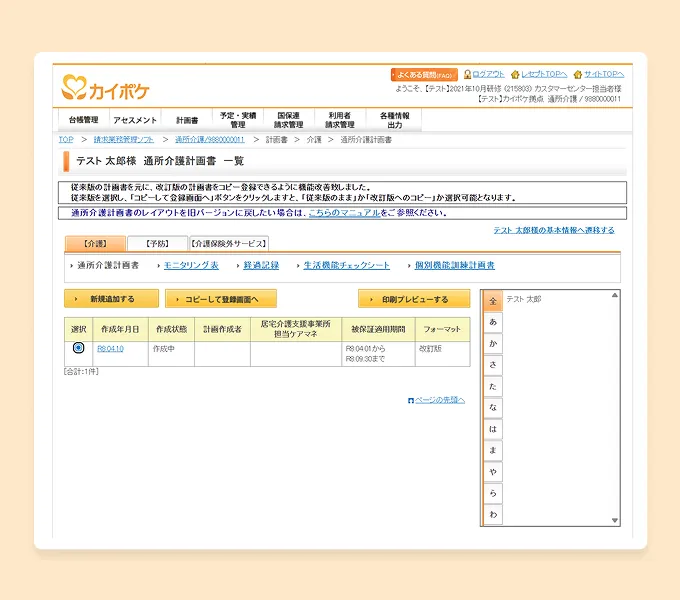Screen dimensions: 680x600
Task: Click the user list scroll up arrow
Action: (615, 295)
